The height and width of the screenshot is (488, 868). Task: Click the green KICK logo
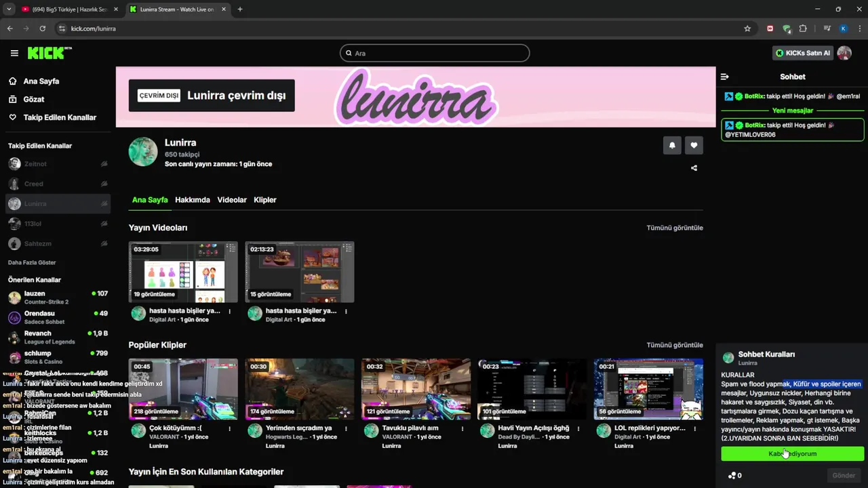[49, 53]
